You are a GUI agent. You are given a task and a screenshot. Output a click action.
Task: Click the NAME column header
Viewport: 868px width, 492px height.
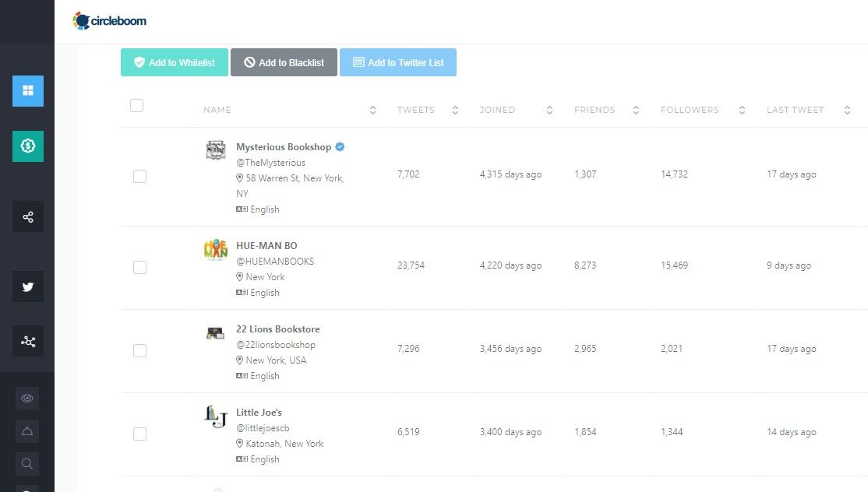(217, 110)
